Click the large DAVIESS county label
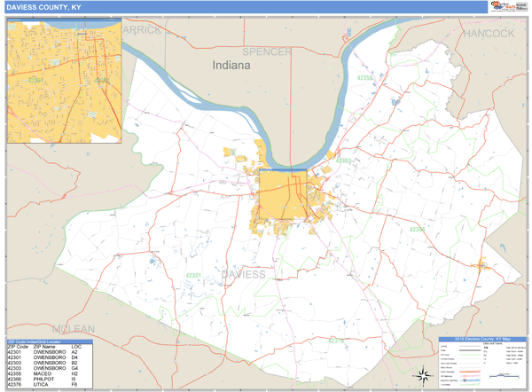The height and width of the screenshot is (392, 532). [243, 274]
